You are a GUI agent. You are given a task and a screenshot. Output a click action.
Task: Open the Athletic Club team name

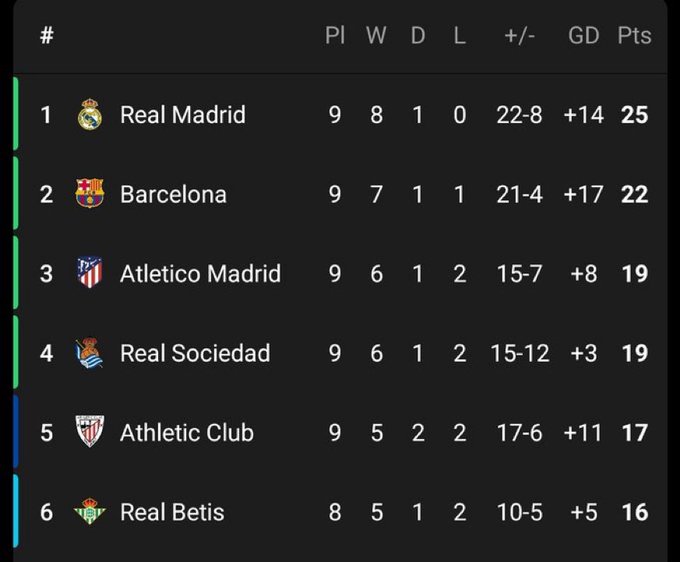coord(187,432)
